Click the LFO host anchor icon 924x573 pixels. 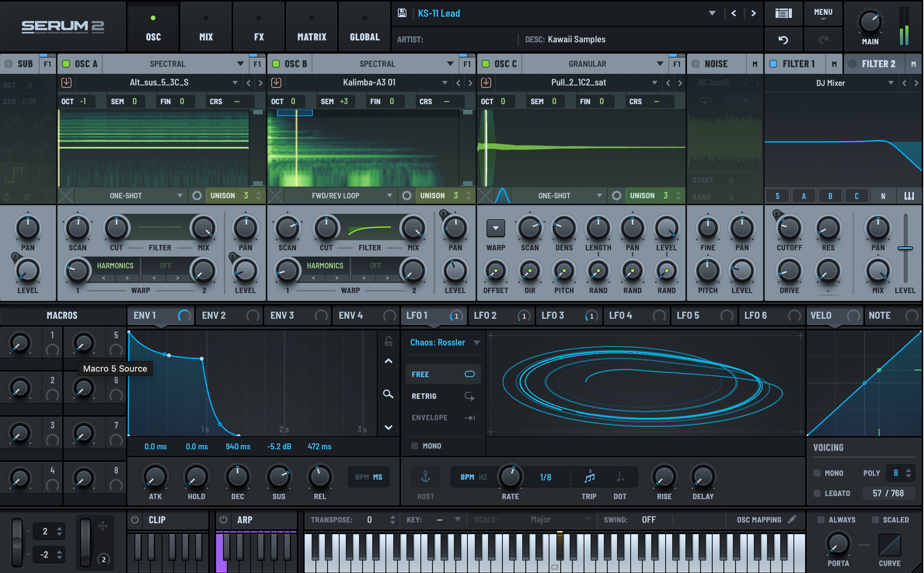(x=425, y=477)
